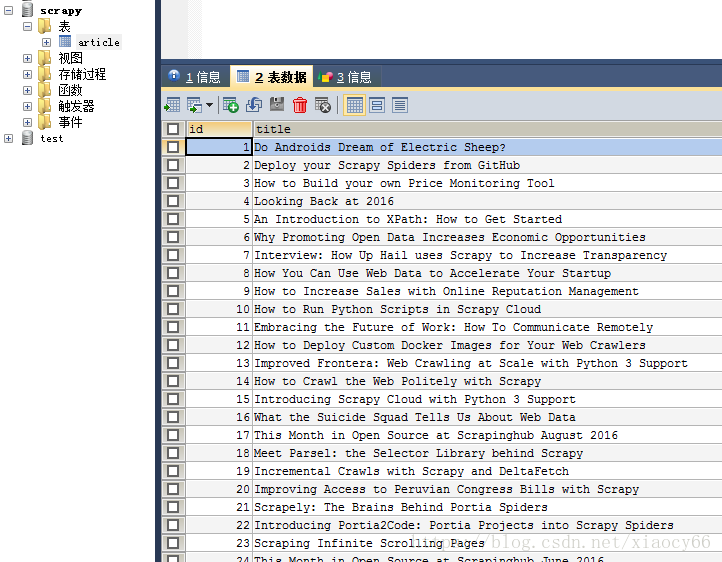Open the 1 信息 tab
The height and width of the screenshot is (562, 722).
195,76
